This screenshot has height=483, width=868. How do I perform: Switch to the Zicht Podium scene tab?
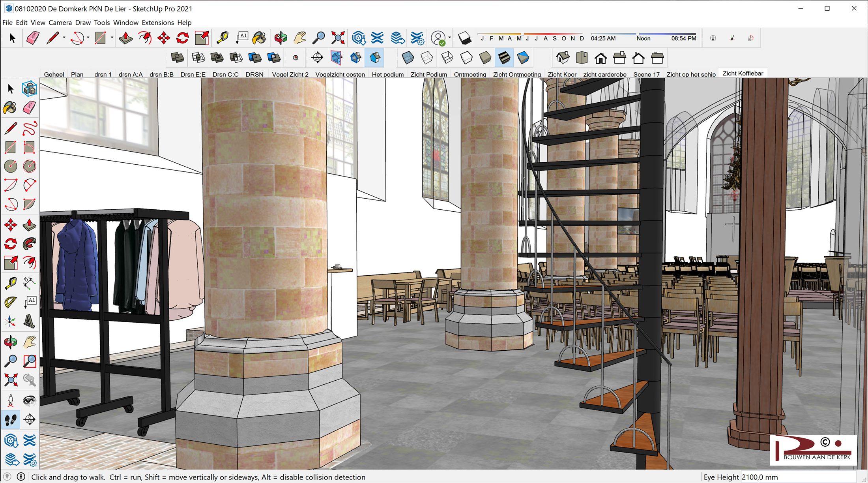[428, 74]
